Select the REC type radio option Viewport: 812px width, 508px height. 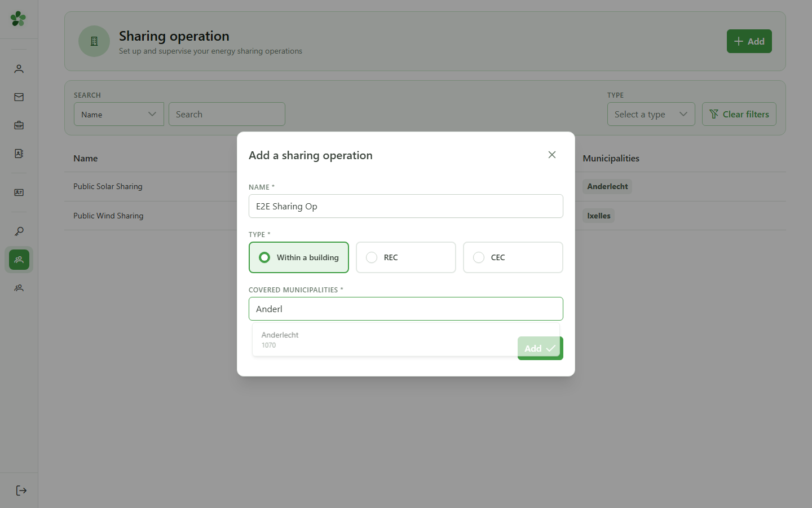coord(406,257)
